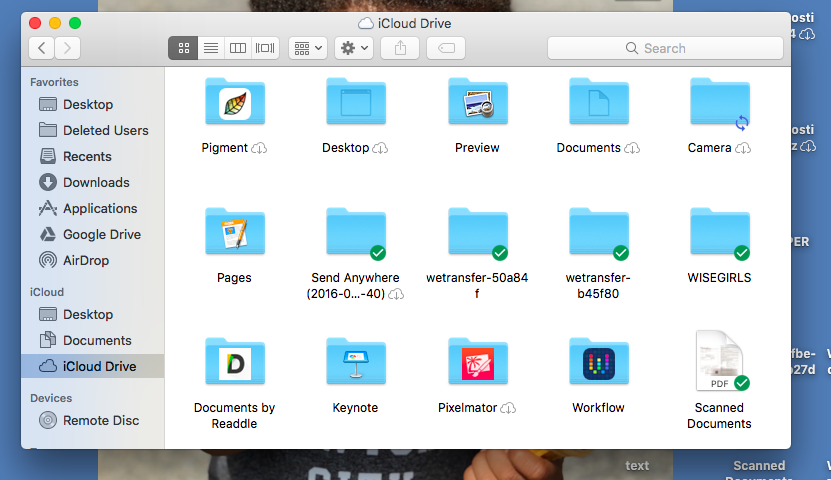Click the "Devices" sidebar heading

coord(51,398)
